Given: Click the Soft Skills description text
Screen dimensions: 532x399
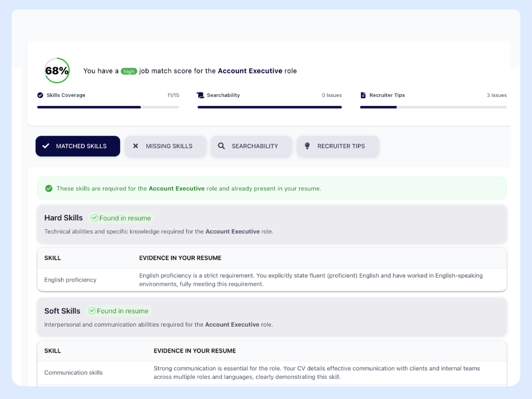Looking at the screenshot, I should point(159,325).
